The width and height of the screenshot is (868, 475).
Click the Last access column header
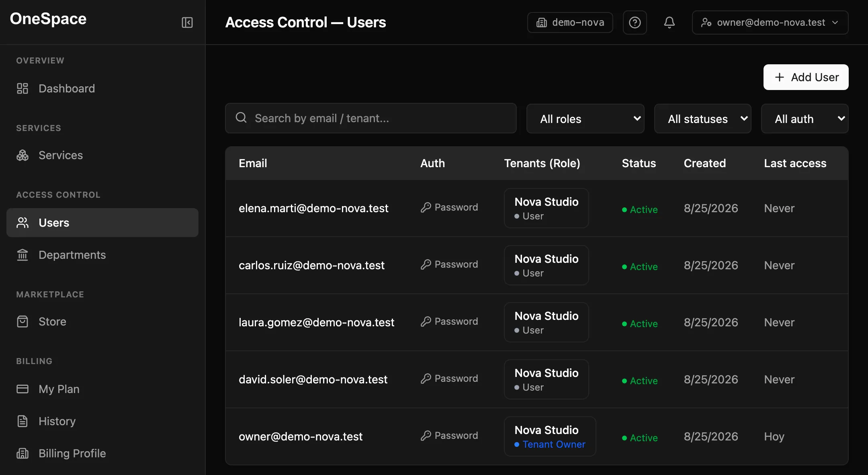coord(795,163)
